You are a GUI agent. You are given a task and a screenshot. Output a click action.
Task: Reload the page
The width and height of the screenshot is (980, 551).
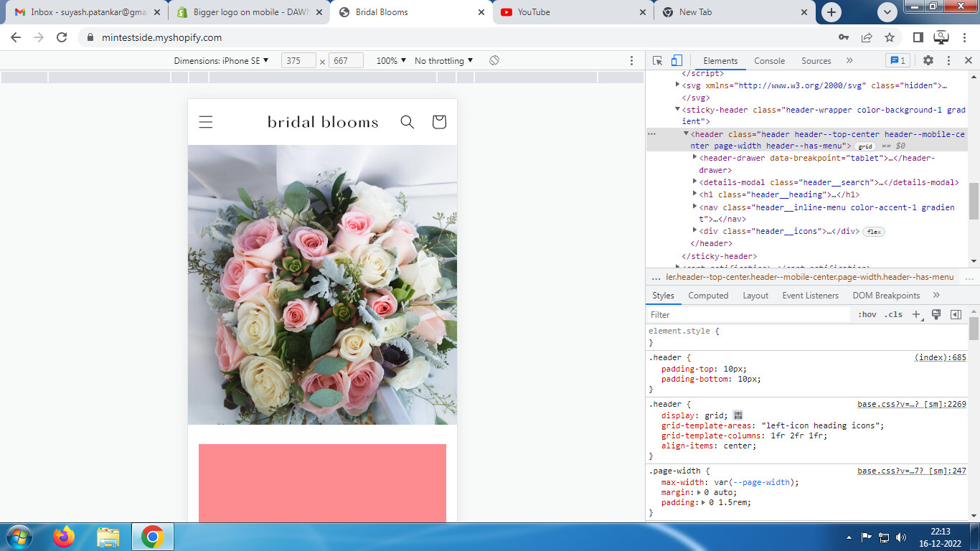click(x=62, y=37)
